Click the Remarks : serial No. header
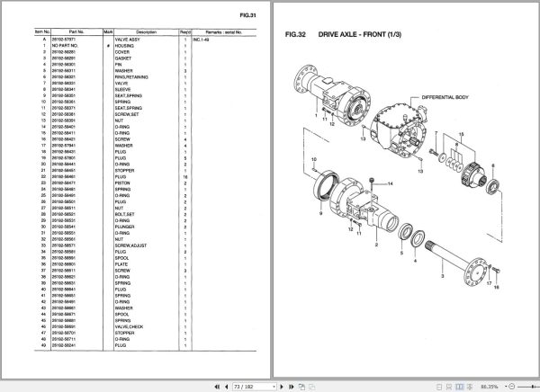 224,32
